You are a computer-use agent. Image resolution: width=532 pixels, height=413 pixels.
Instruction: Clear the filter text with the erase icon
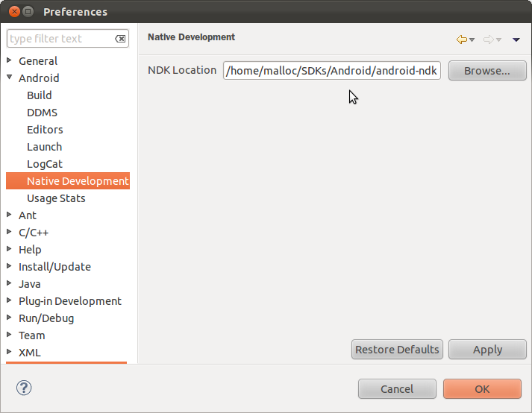tap(120, 39)
